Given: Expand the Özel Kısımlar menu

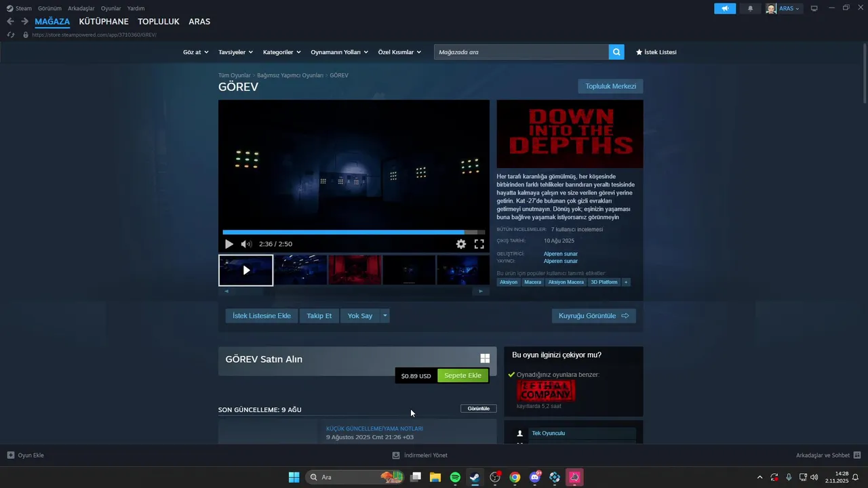Looking at the screenshot, I should coord(399,52).
